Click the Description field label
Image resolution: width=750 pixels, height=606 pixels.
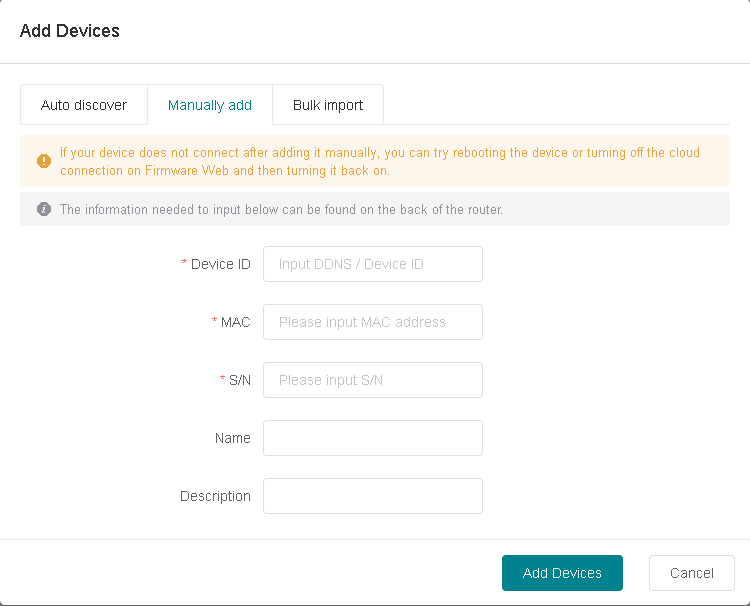point(215,496)
